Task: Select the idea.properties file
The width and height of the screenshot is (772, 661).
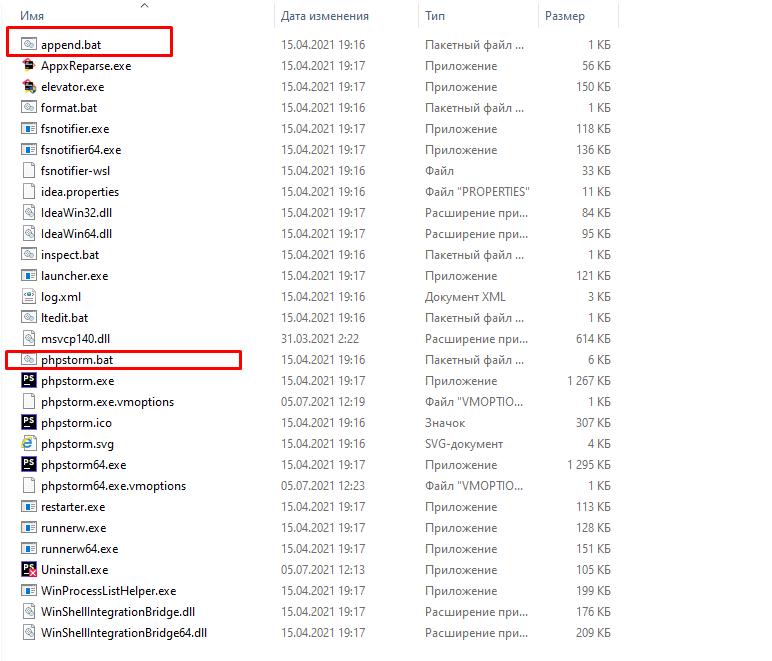Action: [80, 192]
